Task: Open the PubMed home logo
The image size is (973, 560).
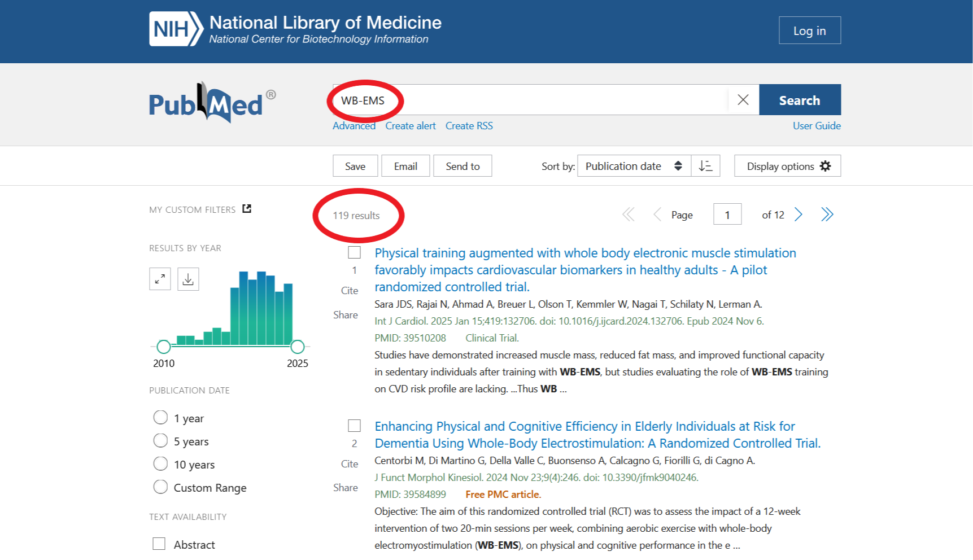Action: coord(212,103)
